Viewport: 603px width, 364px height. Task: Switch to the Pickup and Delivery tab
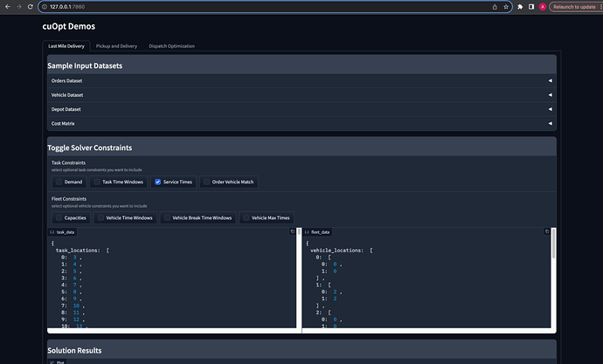click(x=116, y=45)
